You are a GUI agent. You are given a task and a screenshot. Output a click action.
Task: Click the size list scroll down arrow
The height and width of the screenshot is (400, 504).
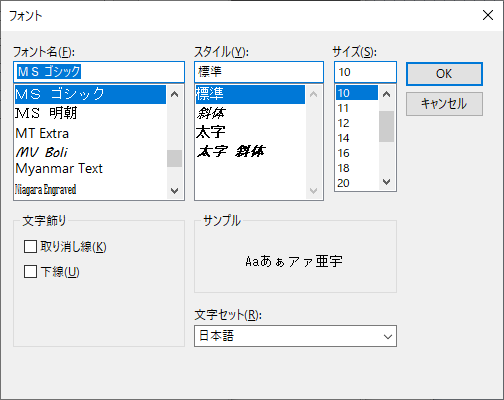[387, 182]
